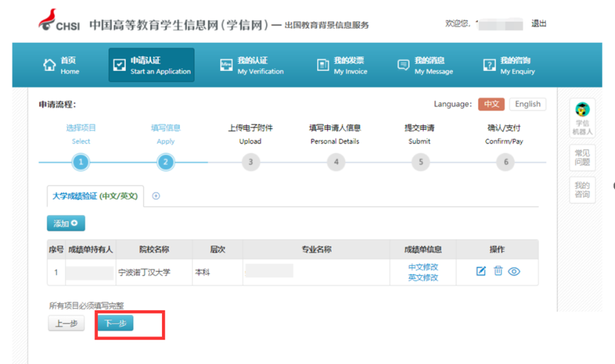Click the eye view icon in row 1

pyautogui.click(x=514, y=271)
